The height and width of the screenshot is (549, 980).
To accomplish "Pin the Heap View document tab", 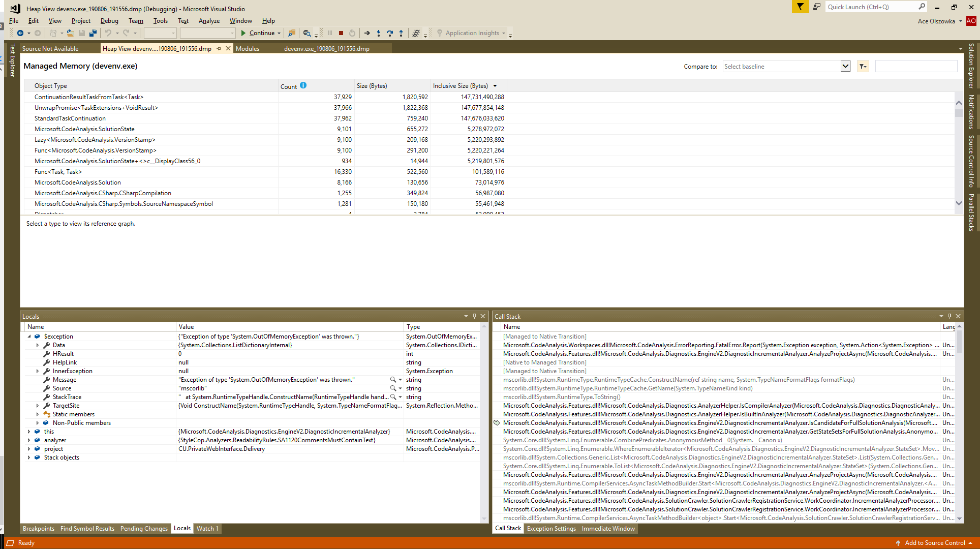I will click(219, 48).
